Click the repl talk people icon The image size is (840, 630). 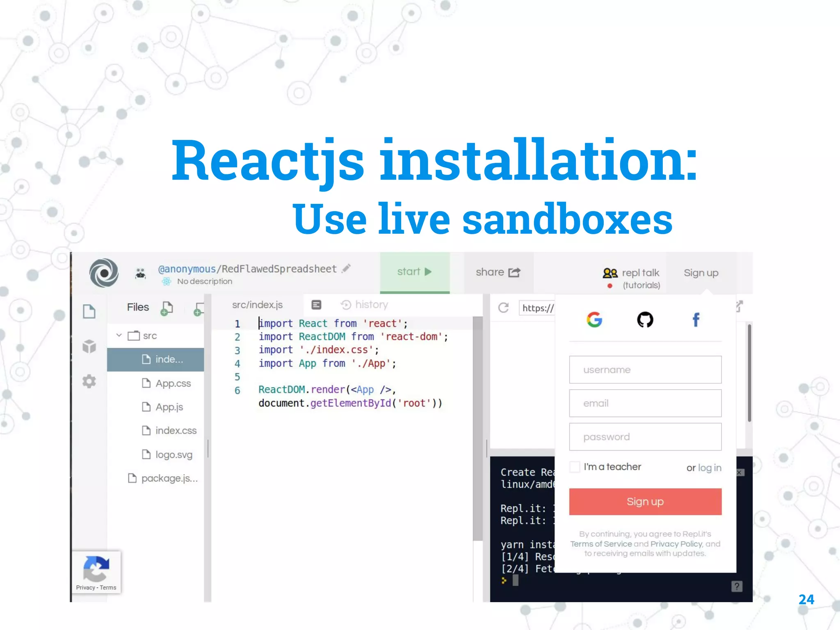pyautogui.click(x=610, y=273)
